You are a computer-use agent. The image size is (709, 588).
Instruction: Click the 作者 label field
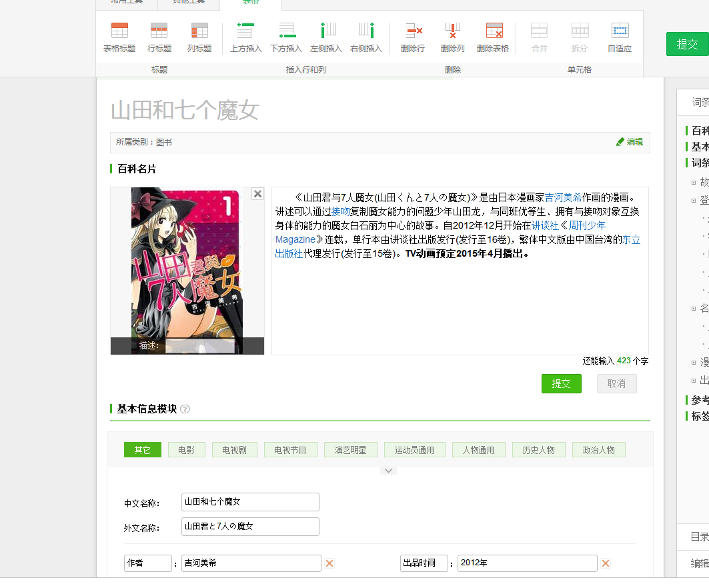point(148,563)
